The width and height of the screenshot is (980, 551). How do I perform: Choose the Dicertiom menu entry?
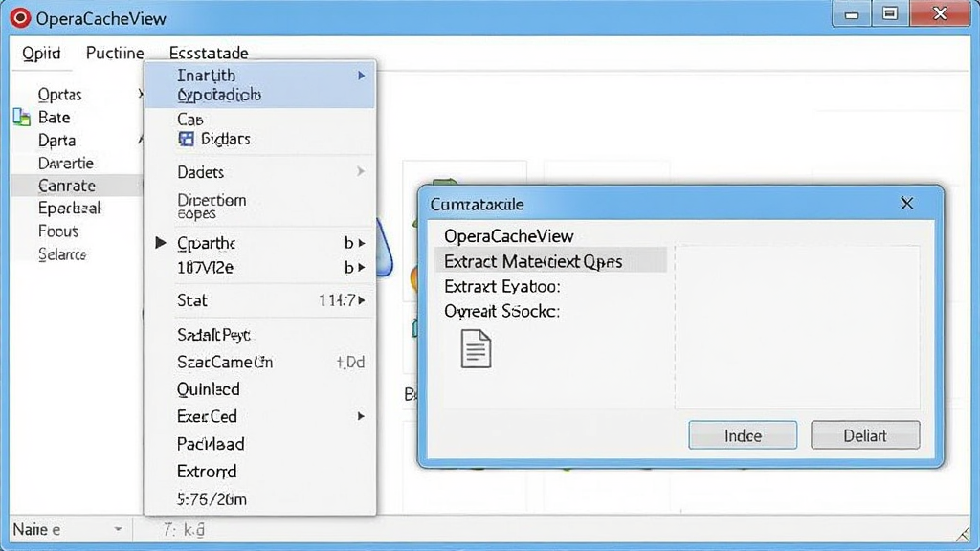[x=212, y=201]
